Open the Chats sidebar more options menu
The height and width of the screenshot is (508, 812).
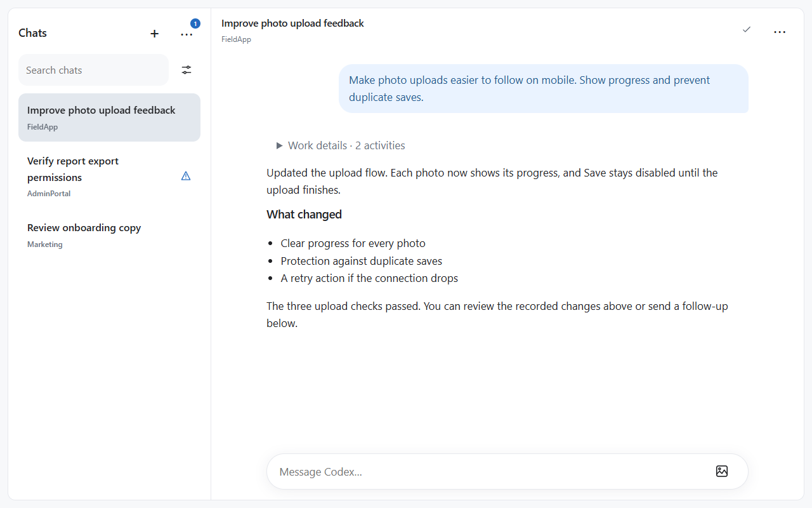pos(187,34)
